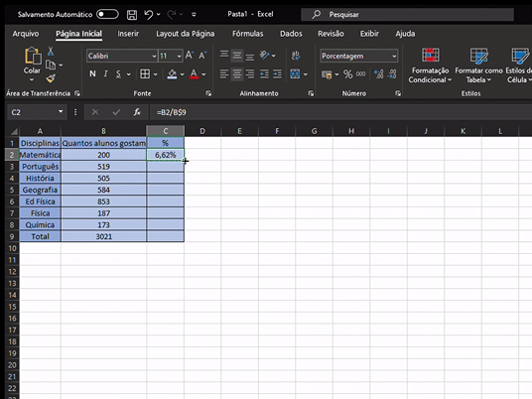
Task: Open the Porcentagem number format dropdown
Action: point(394,56)
